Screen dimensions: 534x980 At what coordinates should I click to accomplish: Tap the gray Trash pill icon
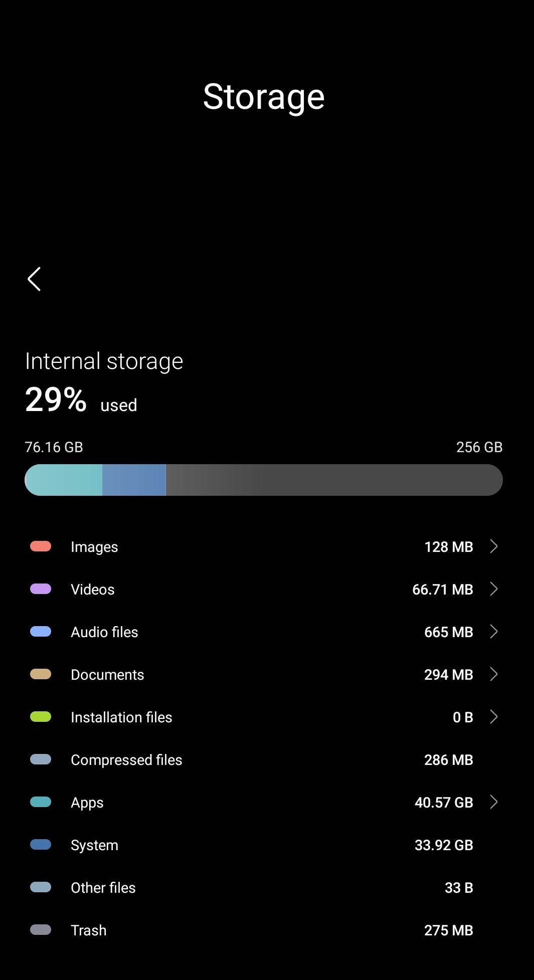coord(41,930)
